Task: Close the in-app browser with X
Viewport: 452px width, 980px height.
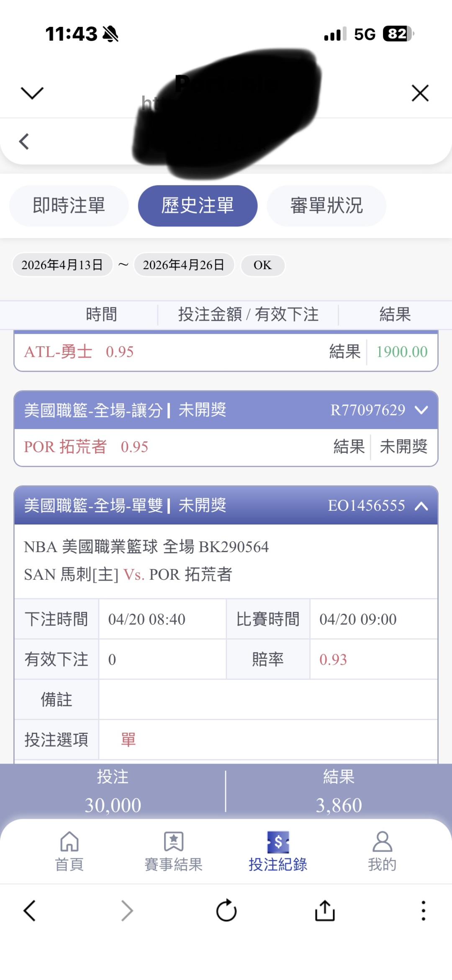Action: tap(420, 93)
